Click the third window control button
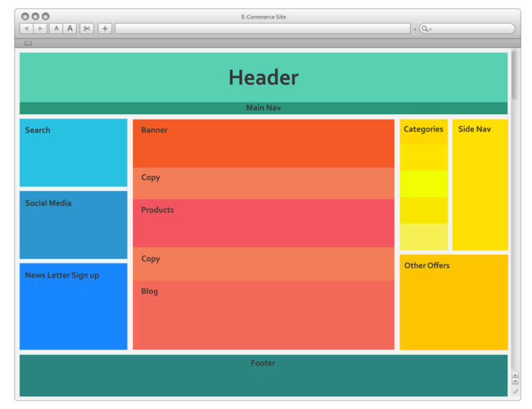The height and width of the screenshot is (409, 532). [x=46, y=17]
